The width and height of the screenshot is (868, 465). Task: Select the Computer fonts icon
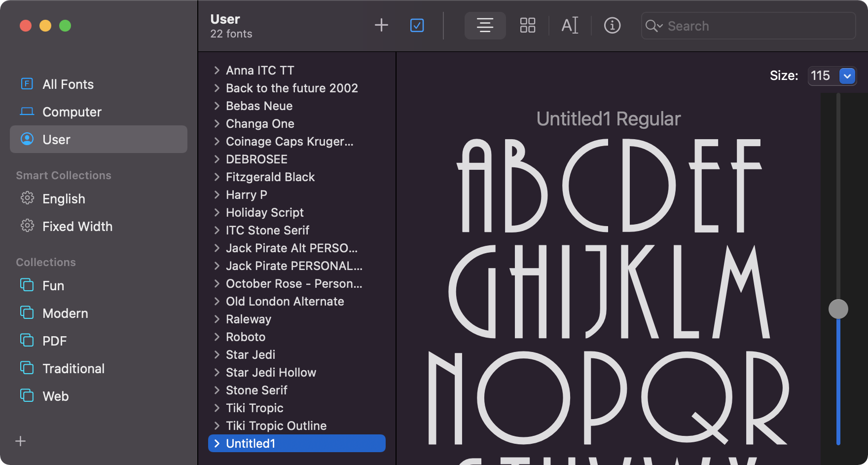tap(72, 112)
